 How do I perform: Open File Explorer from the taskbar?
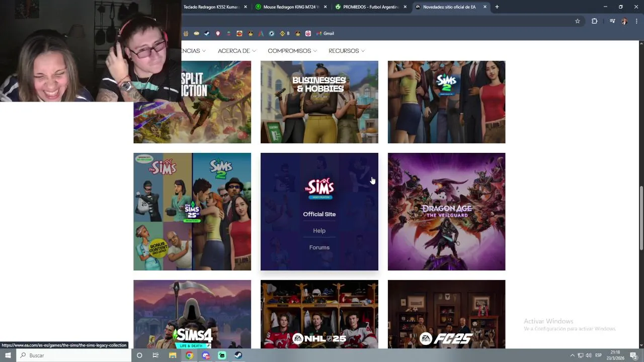173,355
